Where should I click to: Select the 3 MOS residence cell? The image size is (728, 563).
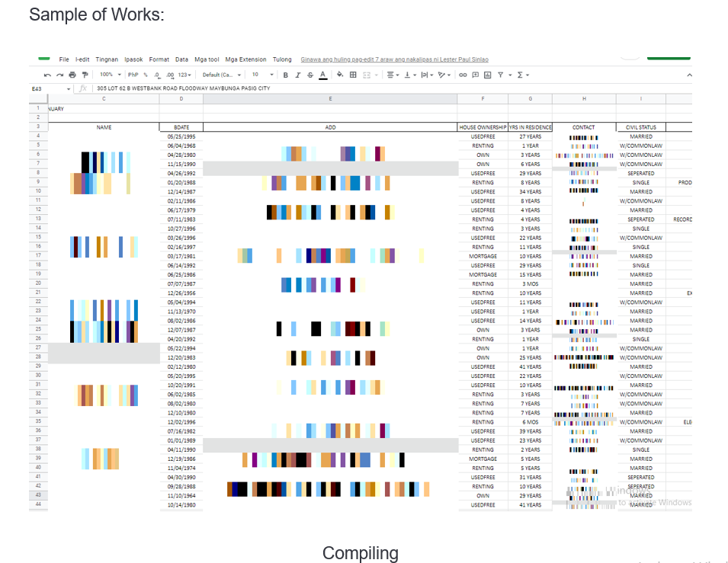click(531, 283)
